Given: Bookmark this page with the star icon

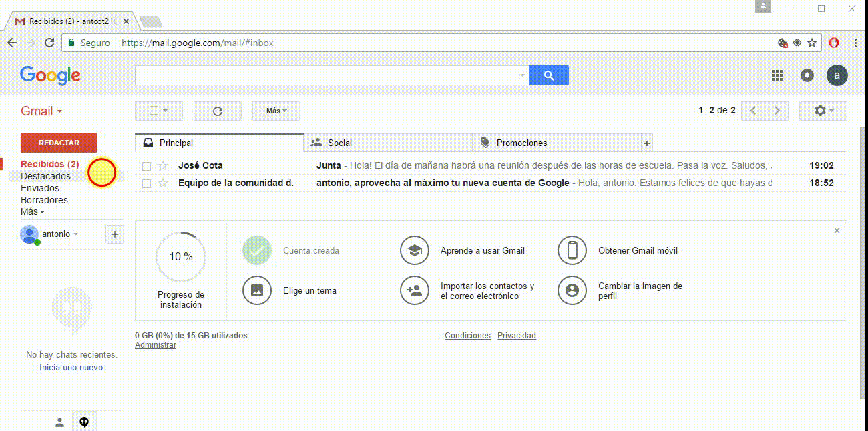Looking at the screenshot, I should pos(812,43).
